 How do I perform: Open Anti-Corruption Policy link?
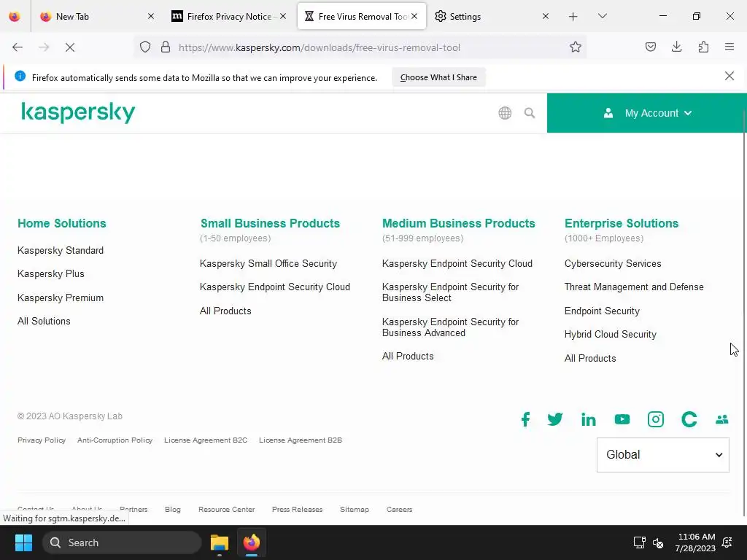pyautogui.click(x=115, y=440)
